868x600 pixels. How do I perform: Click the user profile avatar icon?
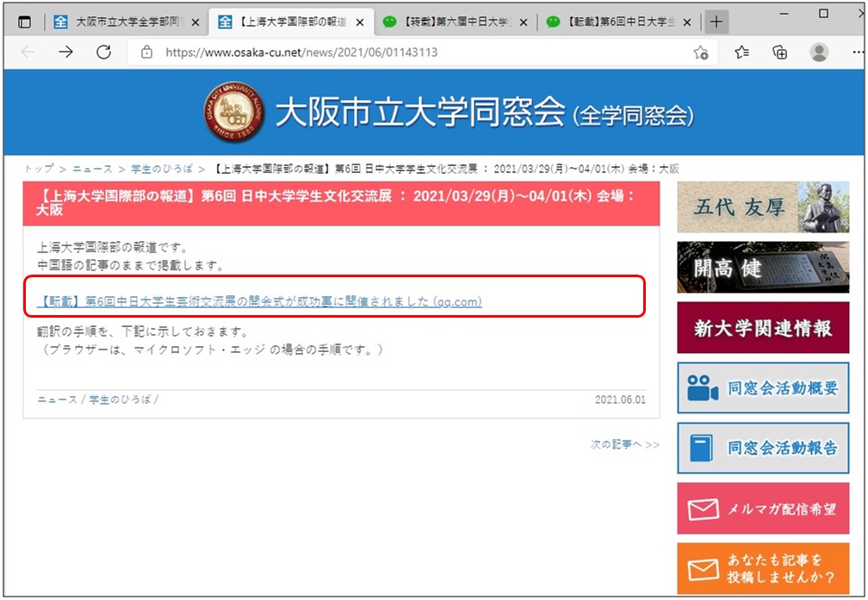click(819, 53)
